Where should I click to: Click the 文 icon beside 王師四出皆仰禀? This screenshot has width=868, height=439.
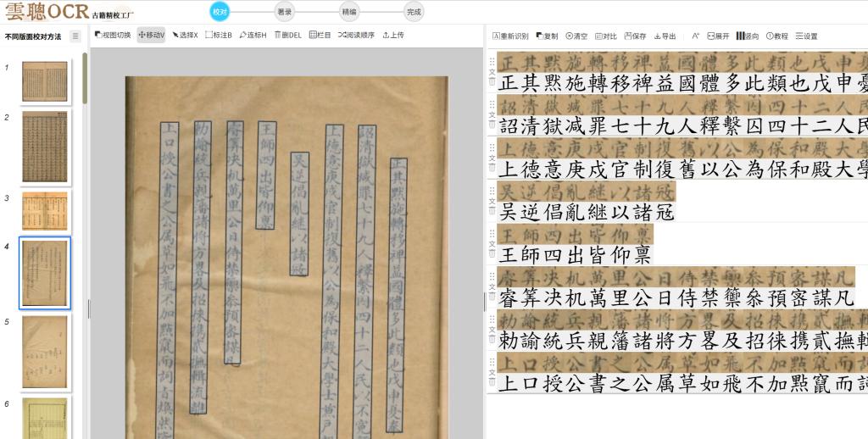(492, 244)
